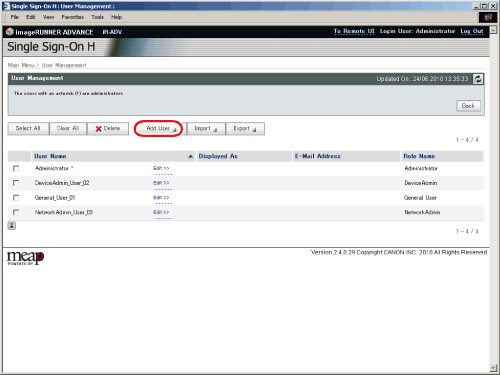This screenshot has width=500, height=375.
Task: Click the scrollbar down arrow at the window bottom
Action: [x=493, y=368]
